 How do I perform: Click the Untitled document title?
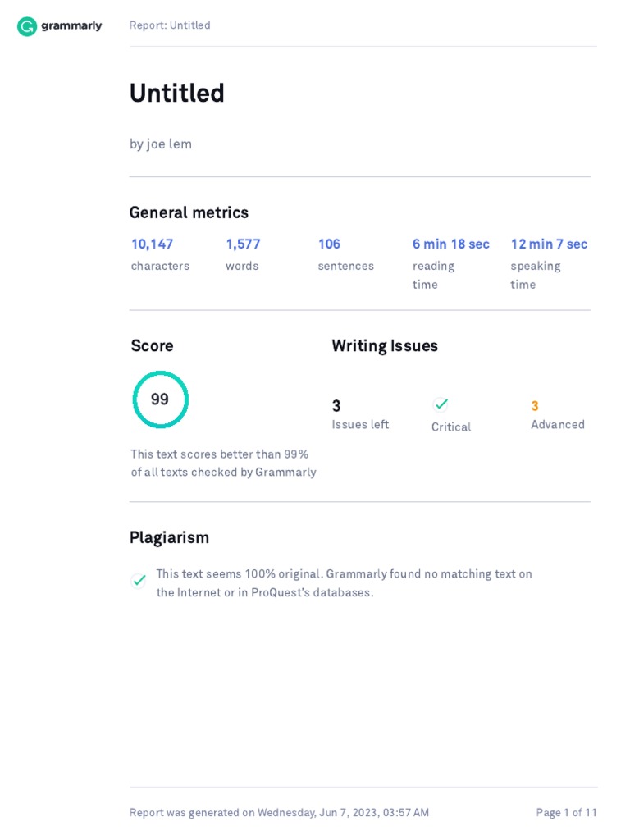point(177,94)
